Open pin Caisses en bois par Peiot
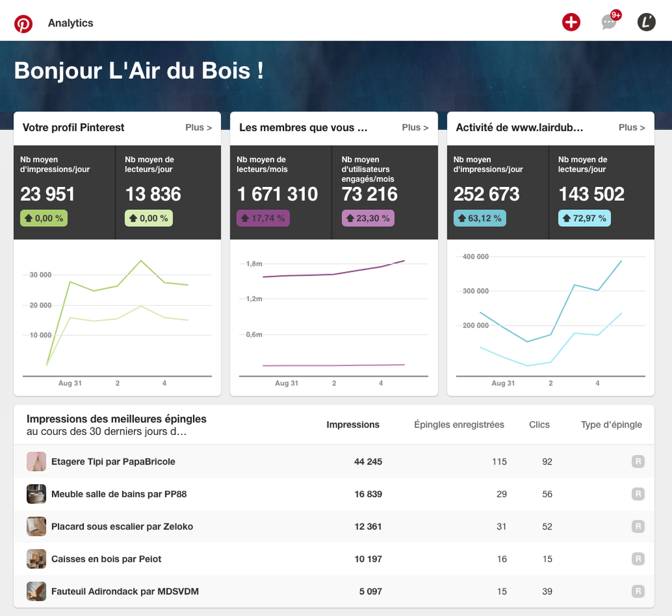The height and width of the screenshot is (616, 672). pyautogui.click(x=106, y=558)
